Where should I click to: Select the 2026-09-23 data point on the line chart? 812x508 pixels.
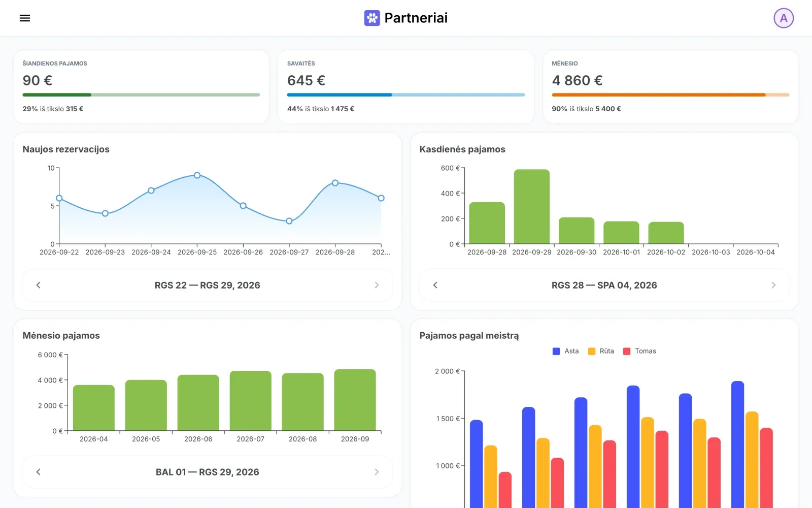[x=105, y=213]
